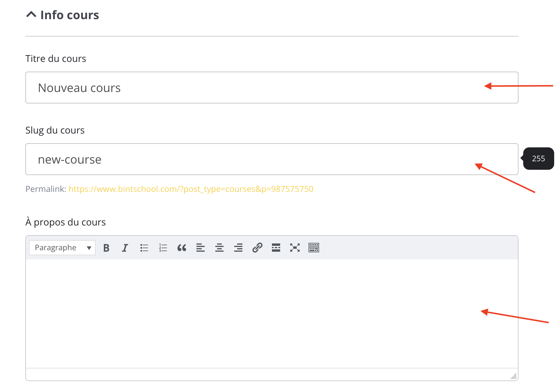The width and height of the screenshot is (558, 392).
Task: Enter fullscreen editor mode
Action: (295, 248)
